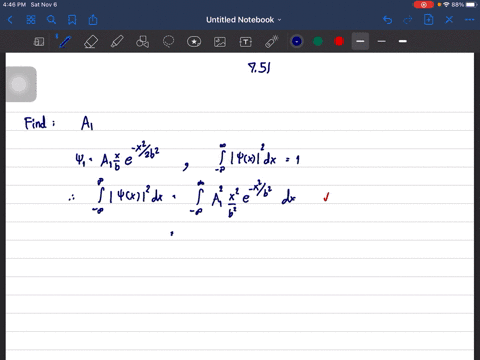This screenshot has width=480, height=360.
Task: Open the Elements sticker tool
Action: (194, 42)
